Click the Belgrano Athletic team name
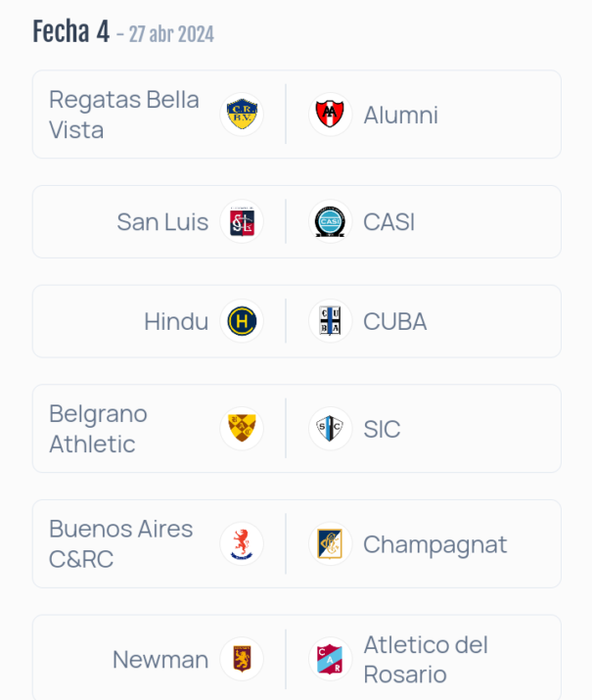This screenshot has height=700, width=592. click(x=98, y=429)
